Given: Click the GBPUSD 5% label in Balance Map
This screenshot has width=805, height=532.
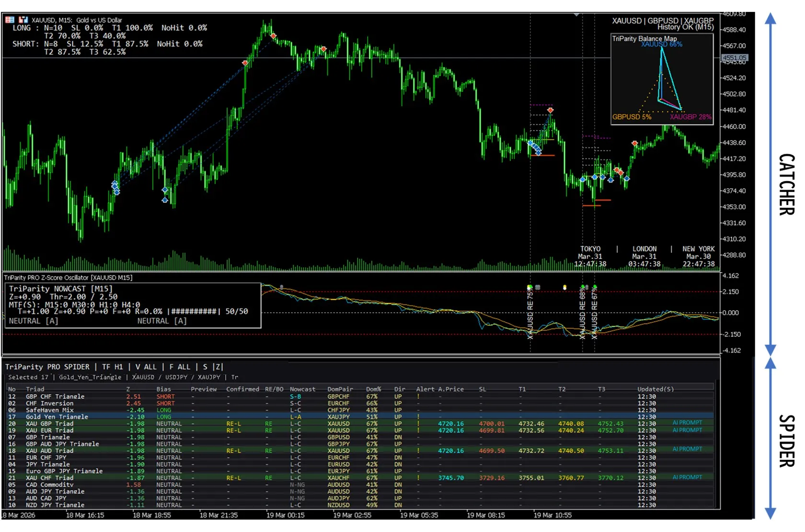Looking at the screenshot, I should 632,117.
